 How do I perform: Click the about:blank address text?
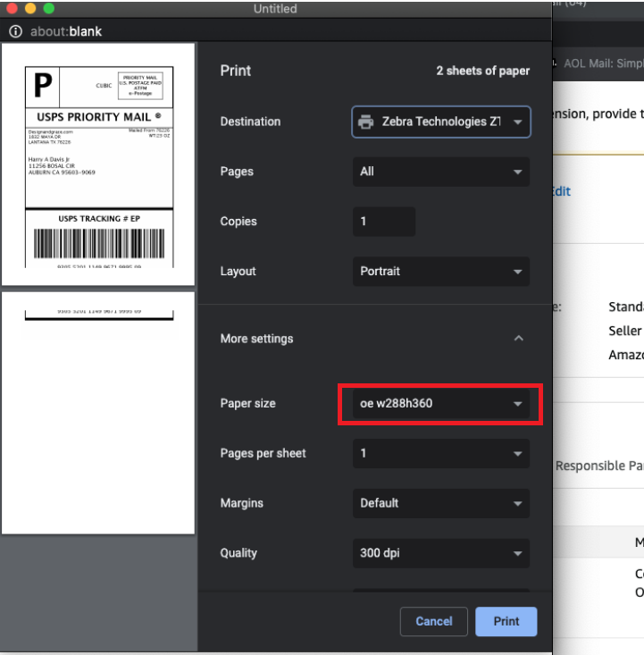click(x=66, y=31)
